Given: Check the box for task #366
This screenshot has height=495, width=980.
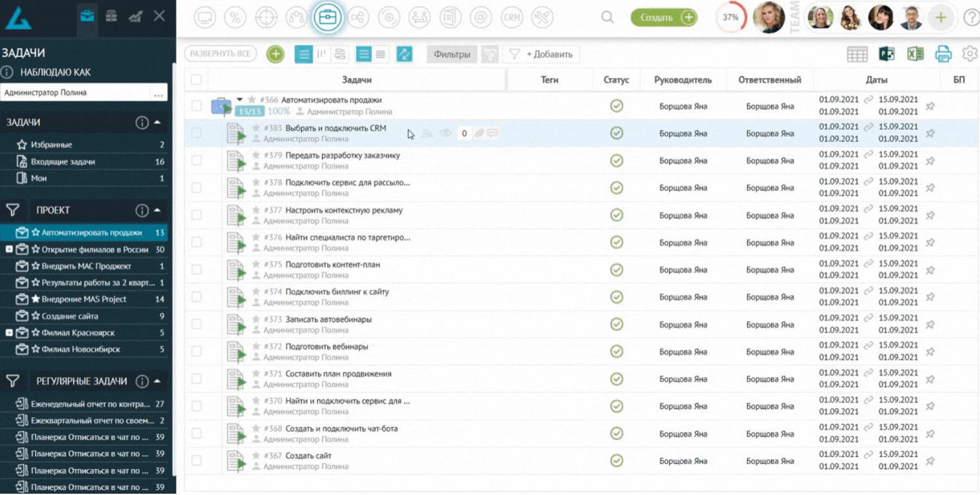Looking at the screenshot, I should pyautogui.click(x=196, y=106).
